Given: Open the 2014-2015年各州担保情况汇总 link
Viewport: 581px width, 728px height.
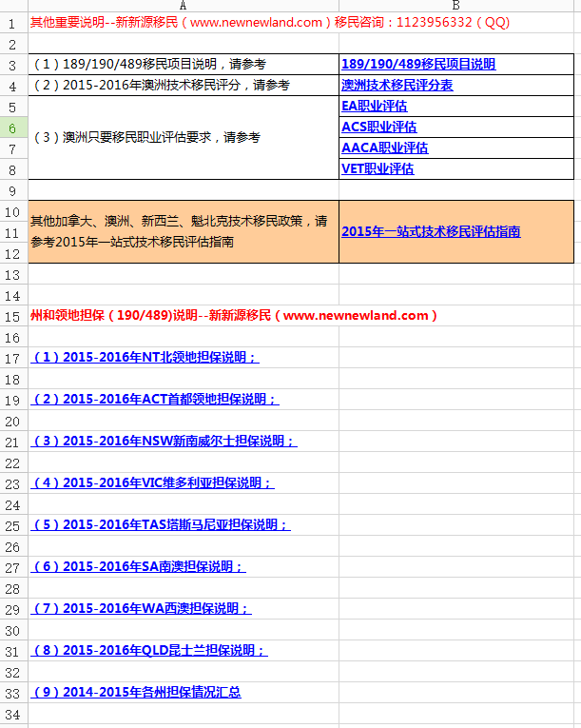Looking at the screenshot, I should coord(136,692).
